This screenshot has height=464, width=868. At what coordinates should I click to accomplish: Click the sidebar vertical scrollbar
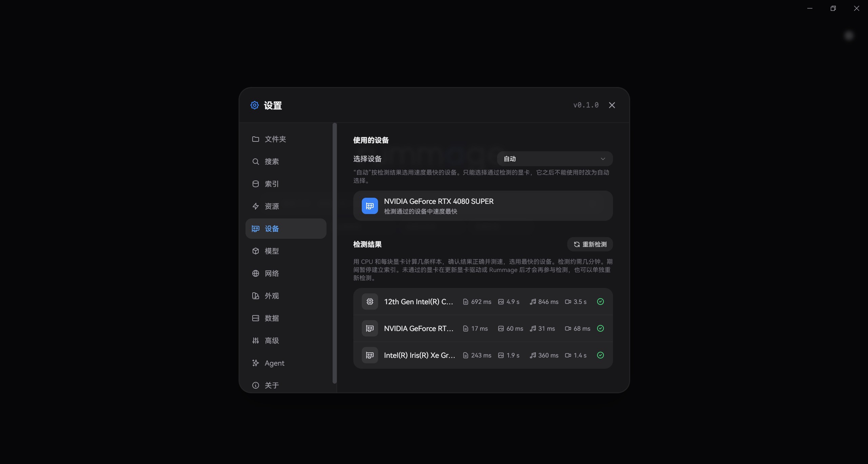point(335,253)
